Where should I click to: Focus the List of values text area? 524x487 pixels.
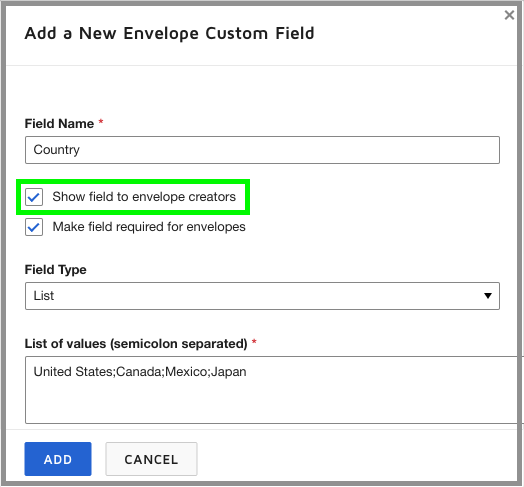coord(274,390)
